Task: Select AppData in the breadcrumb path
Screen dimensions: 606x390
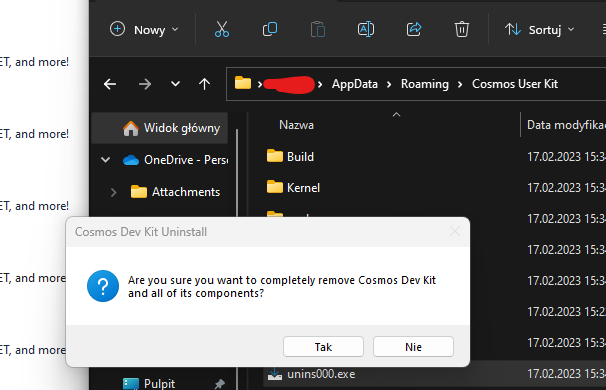Action: coord(354,84)
